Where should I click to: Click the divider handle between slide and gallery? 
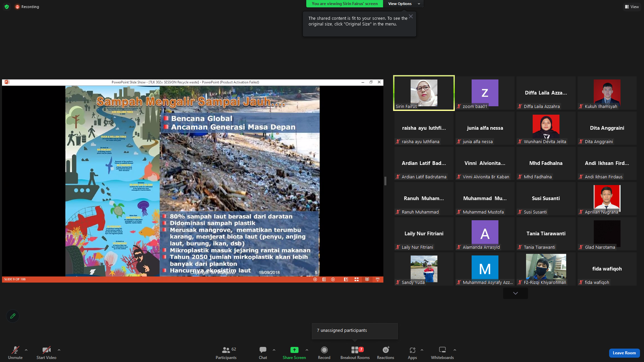tap(385, 181)
